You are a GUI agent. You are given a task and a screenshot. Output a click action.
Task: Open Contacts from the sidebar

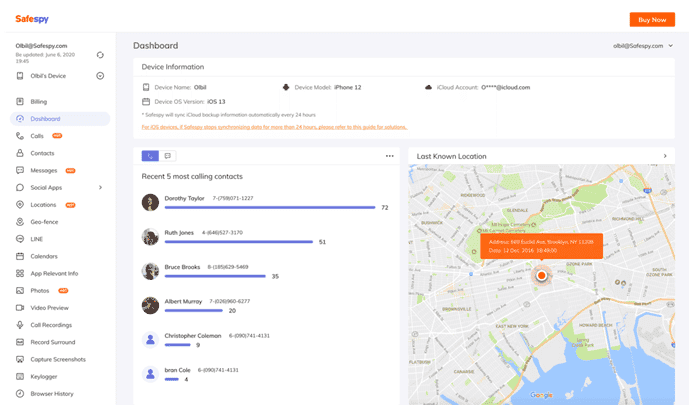click(x=42, y=153)
